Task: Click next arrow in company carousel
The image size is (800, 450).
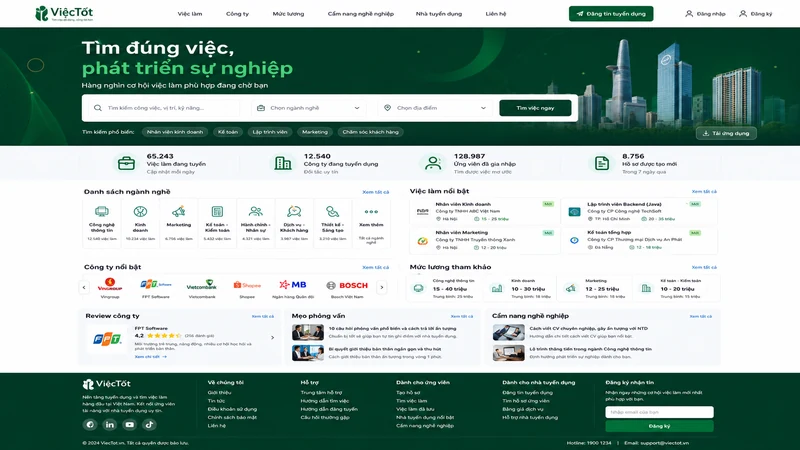Action: [382, 287]
